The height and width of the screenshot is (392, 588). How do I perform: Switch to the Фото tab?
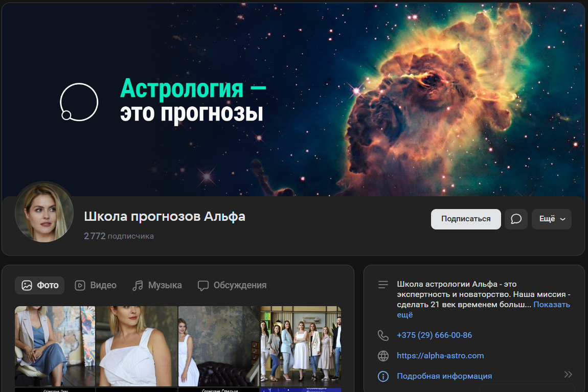(x=40, y=285)
